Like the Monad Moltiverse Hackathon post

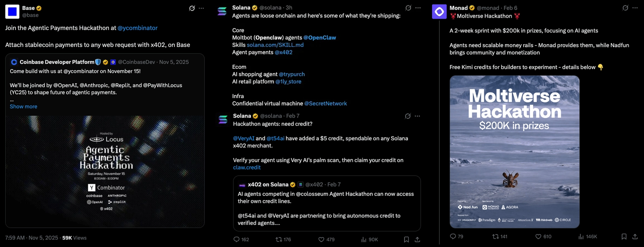tap(538, 236)
